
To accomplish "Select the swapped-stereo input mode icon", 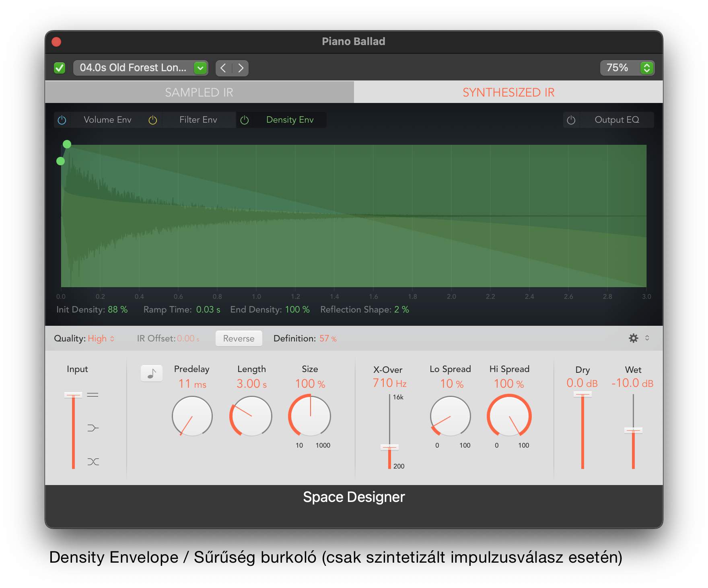I will (93, 462).
